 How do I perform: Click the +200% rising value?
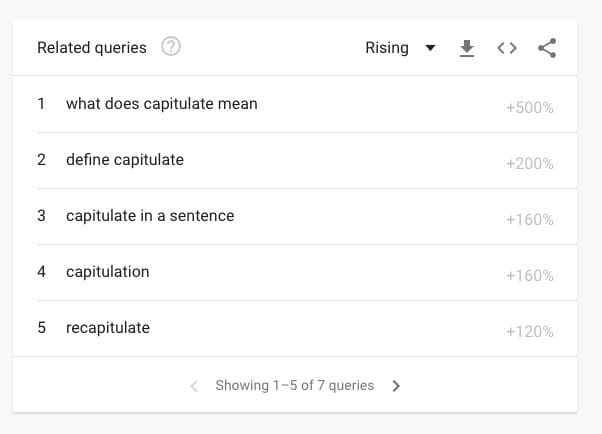tap(529, 164)
